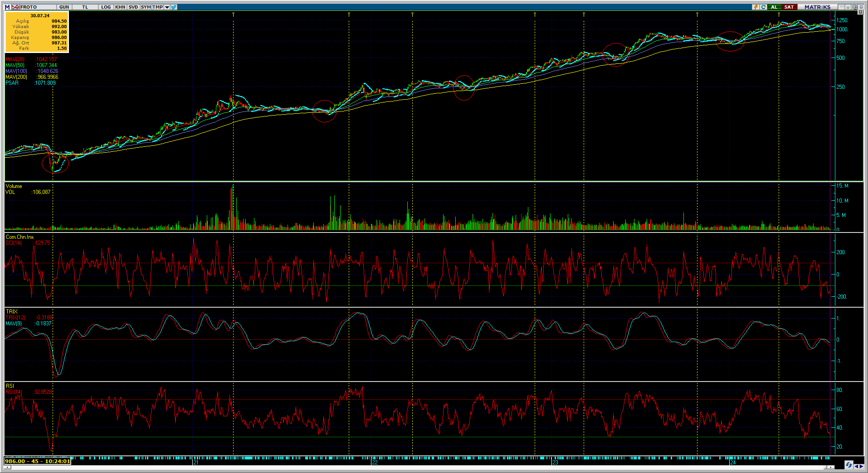868x473 pixels.
Task: Click the Yüksek value 992.00
Action: click(59, 27)
